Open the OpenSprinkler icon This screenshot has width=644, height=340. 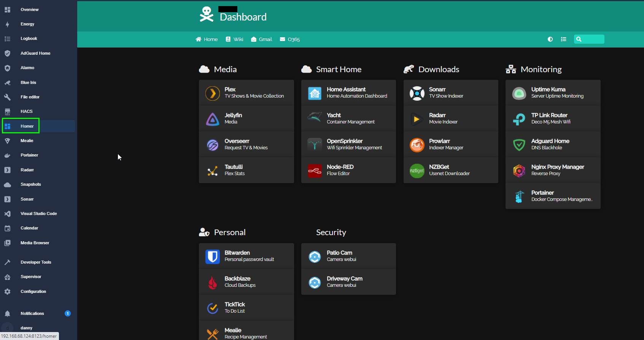[315, 145]
